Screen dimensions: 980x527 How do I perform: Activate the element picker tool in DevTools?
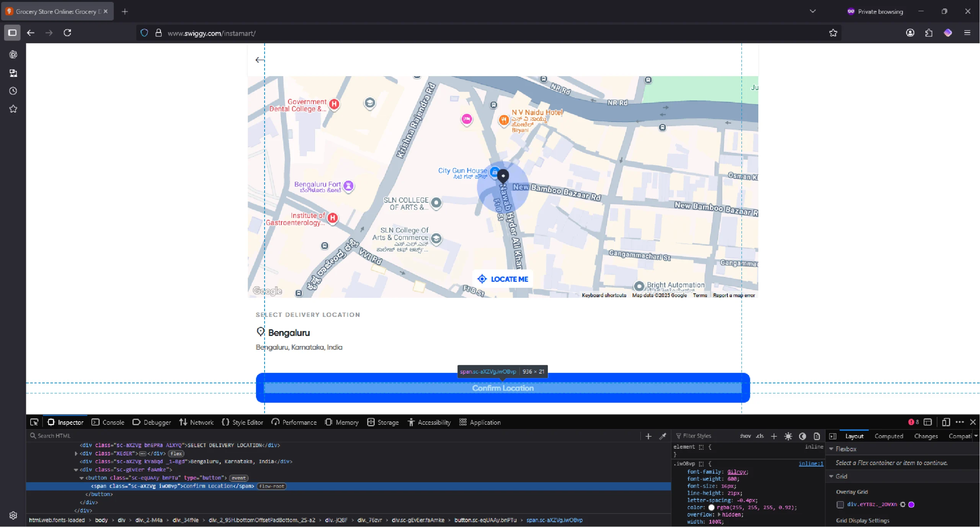click(34, 423)
